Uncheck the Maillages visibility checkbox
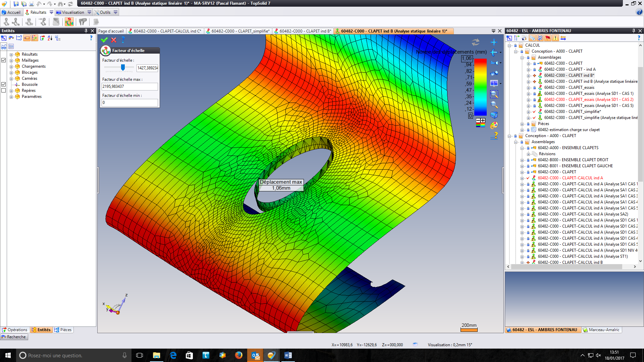Viewport: 644px width, 362px height. (x=4, y=60)
